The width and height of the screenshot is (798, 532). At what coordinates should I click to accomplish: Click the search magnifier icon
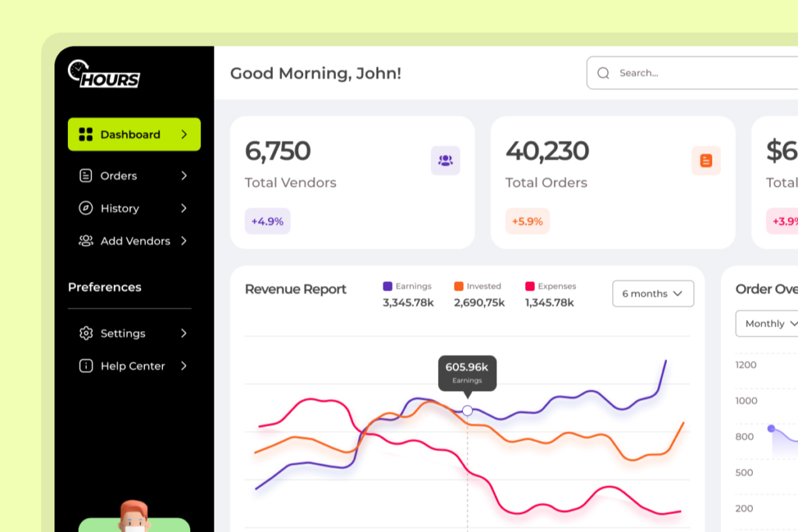pyautogui.click(x=603, y=73)
